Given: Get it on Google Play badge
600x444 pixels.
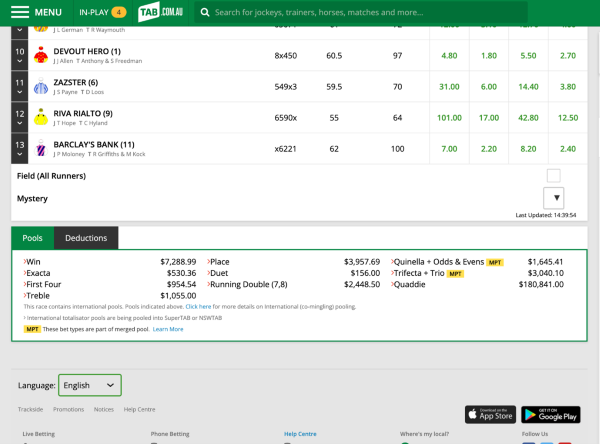Looking at the screenshot, I should pyautogui.click(x=551, y=415).
